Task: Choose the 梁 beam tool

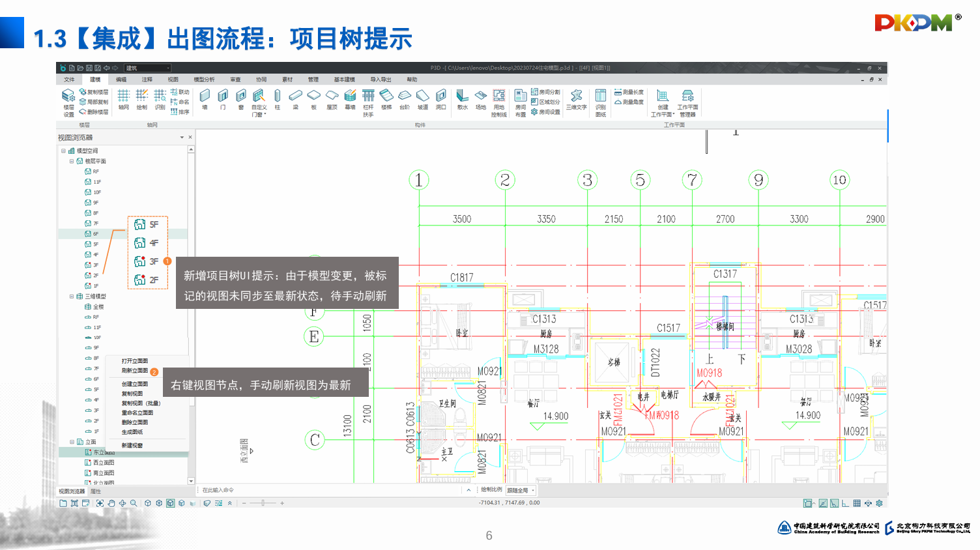Action: 296,100
